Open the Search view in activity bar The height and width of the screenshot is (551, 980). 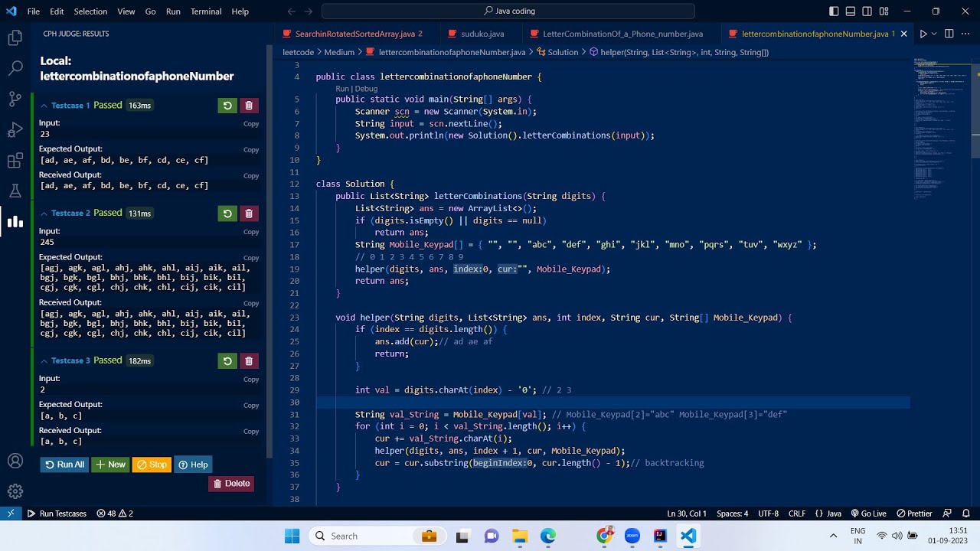click(15, 68)
